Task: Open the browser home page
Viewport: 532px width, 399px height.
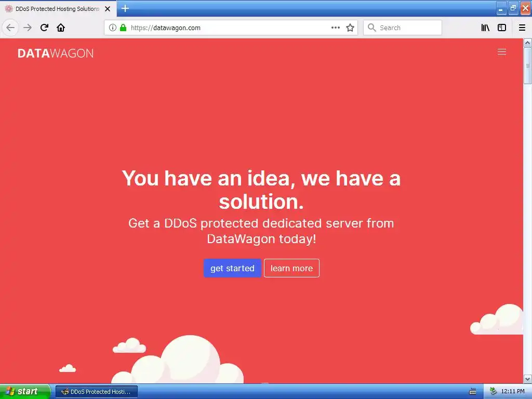Action: pos(61,28)
